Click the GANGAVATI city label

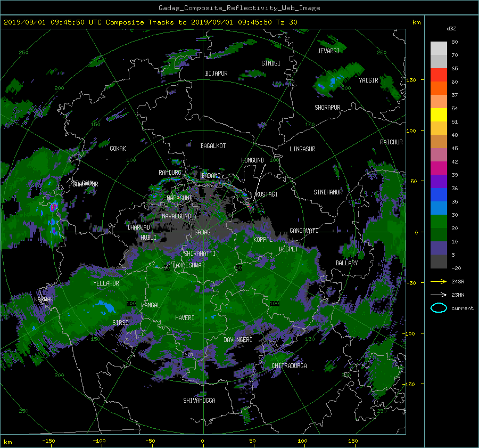304,231
